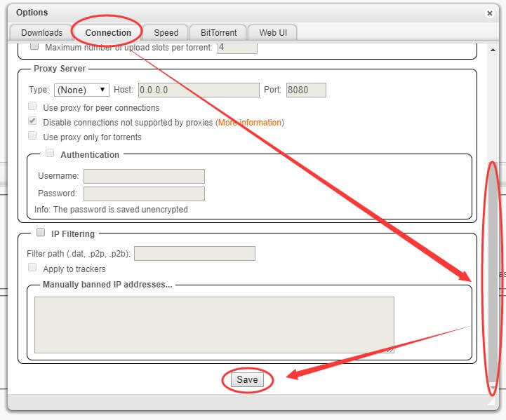The height and width of the screenshot is (420, 506).
Task: Expand the proxy Type dropdown
Action: click(82, 90)
